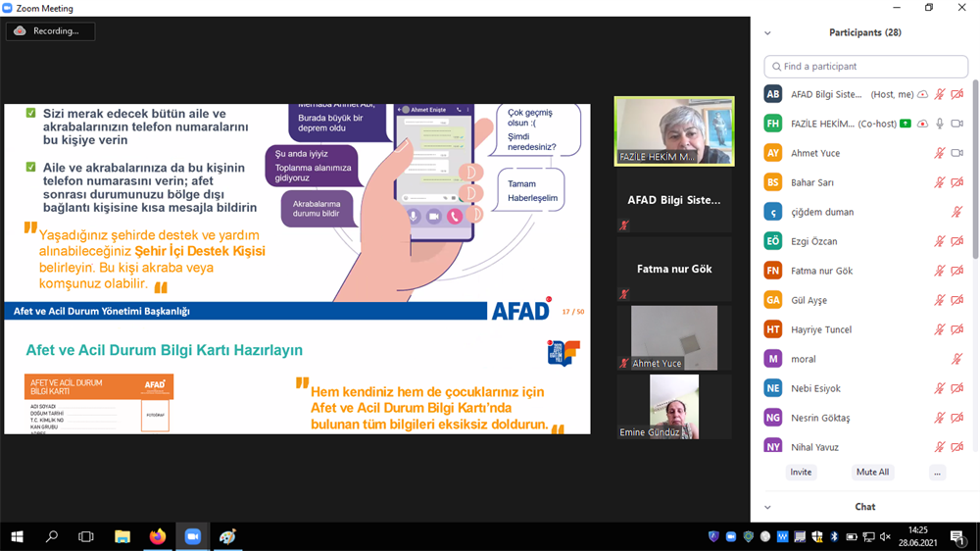Viewport: 980px width, 551px height.
Task: Click the Chat panel header title
Action: pyautogui.click(x=865, y=507)
